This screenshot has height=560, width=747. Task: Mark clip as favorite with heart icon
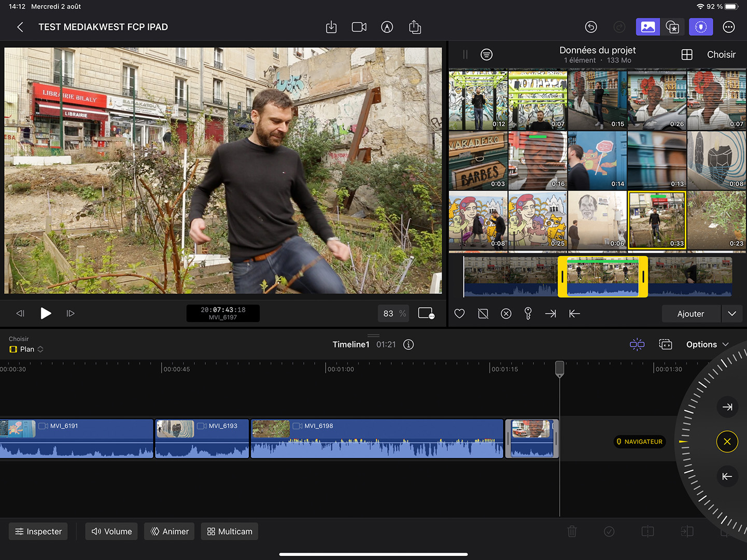459,314
